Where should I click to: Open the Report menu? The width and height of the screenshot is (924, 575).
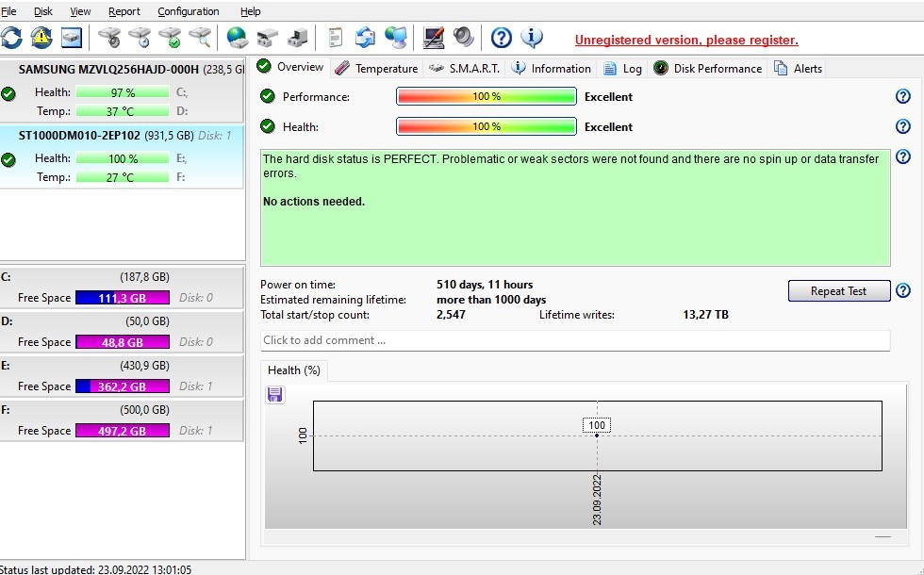(124, 11)
